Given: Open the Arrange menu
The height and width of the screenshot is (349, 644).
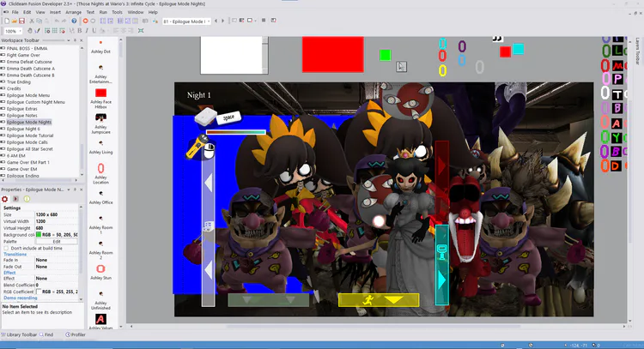Looking at the screenshot, I should click(74, 12).
